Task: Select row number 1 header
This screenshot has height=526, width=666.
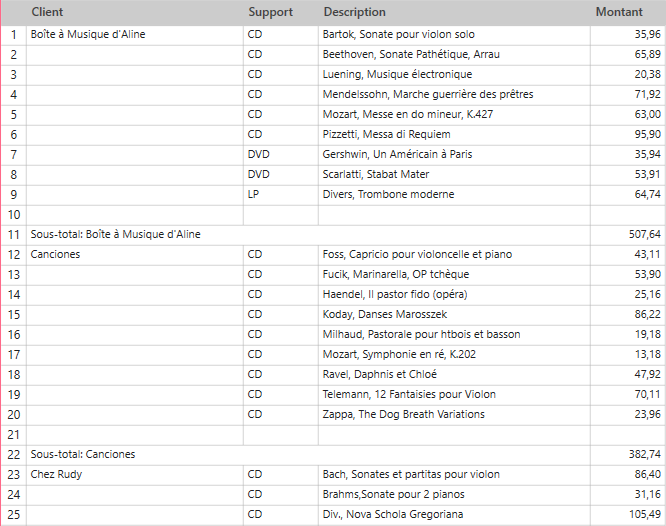Action: coord(13,34)
